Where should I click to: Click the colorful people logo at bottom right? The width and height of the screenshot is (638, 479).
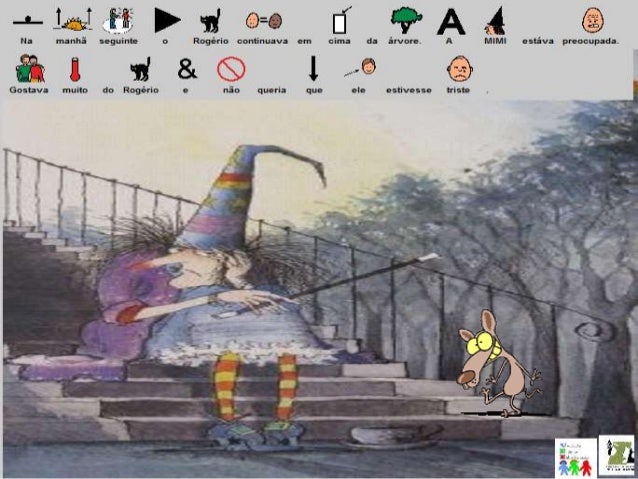coord(575,458)
